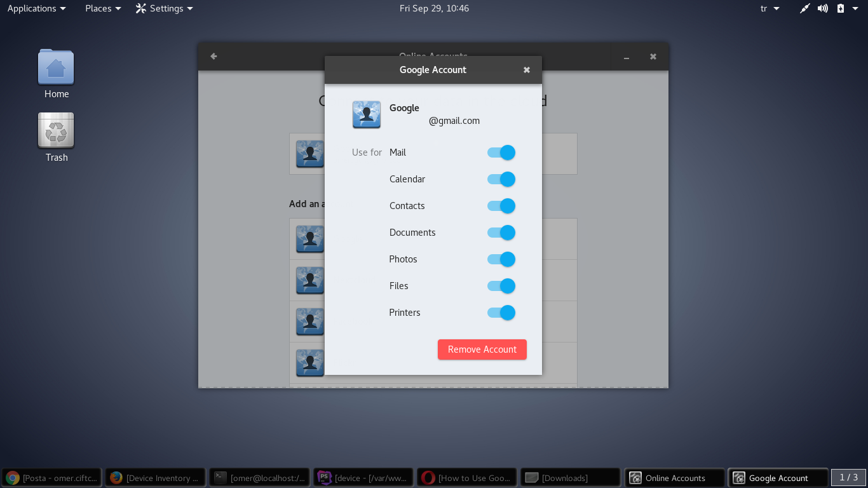
Task: Turn off the Calendar switch
Action: pos(501,179)
